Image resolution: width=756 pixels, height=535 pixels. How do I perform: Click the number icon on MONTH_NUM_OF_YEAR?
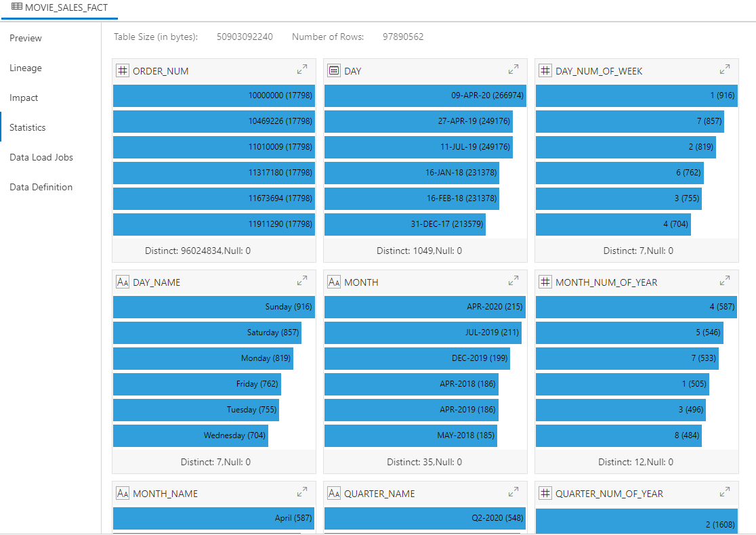pos(545,282)
